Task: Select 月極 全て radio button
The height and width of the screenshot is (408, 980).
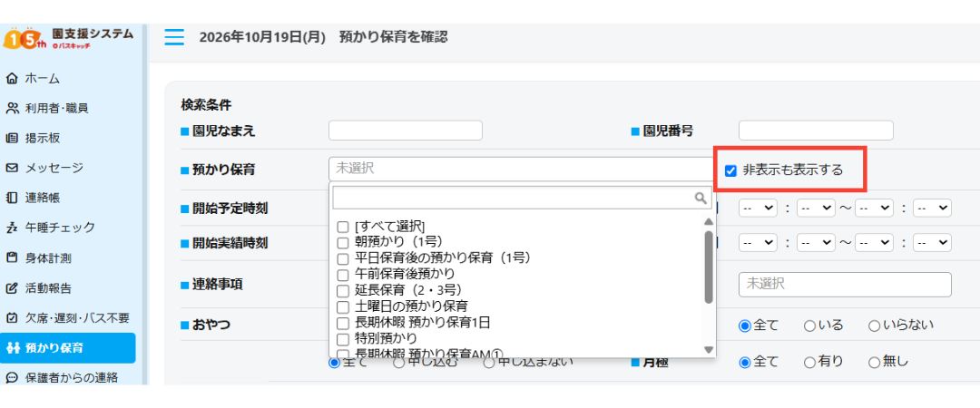Action: coord(744,362)
